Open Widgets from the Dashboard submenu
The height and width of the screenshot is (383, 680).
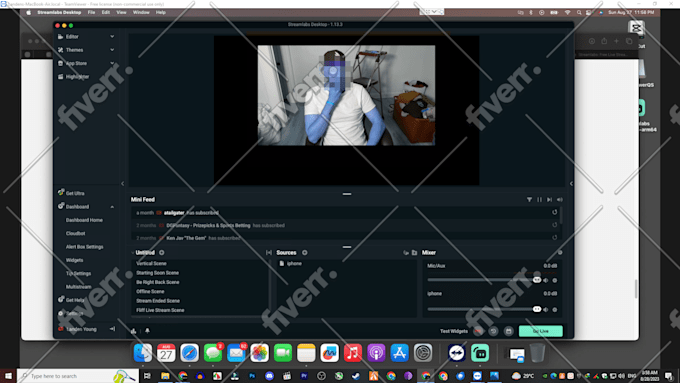tap(74, 260)
